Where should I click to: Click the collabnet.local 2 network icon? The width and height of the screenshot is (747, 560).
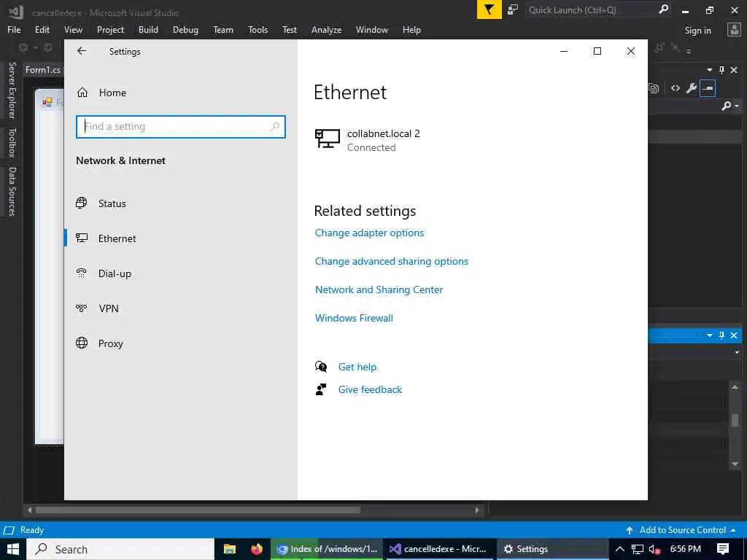[328, 139]
